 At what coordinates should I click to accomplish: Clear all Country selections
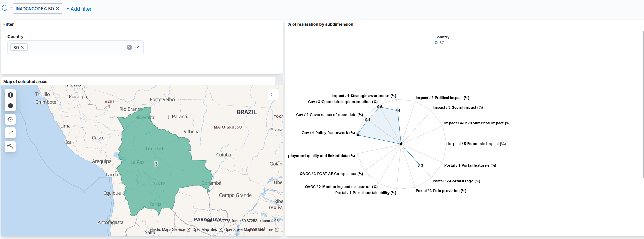129,47
